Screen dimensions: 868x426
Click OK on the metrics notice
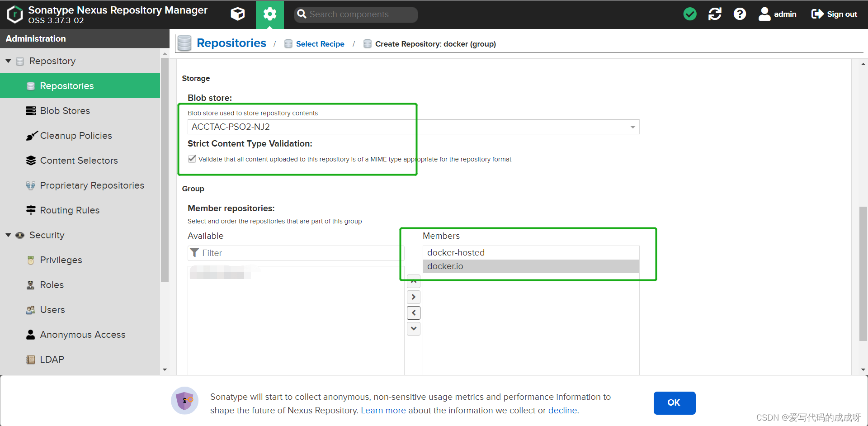[x=674, y=403]
